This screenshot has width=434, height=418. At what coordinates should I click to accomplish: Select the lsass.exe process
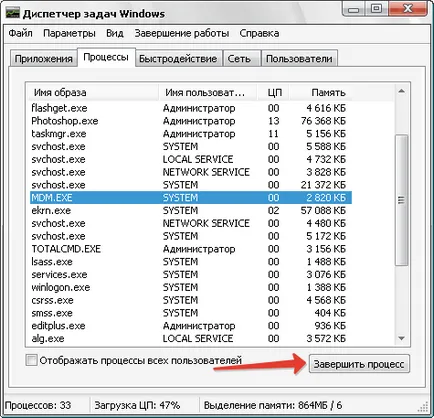click(191, 262)
